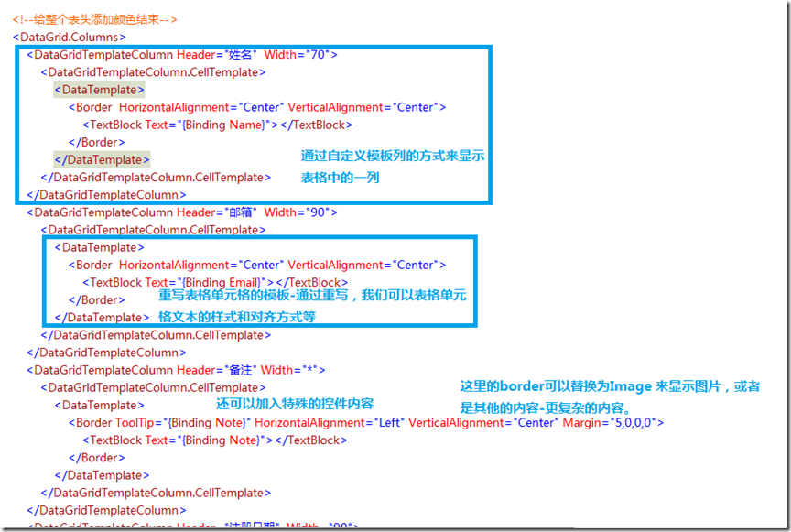
Task: Click the Margin="5,0,0,0" attribute
Action: coord(609,422)
